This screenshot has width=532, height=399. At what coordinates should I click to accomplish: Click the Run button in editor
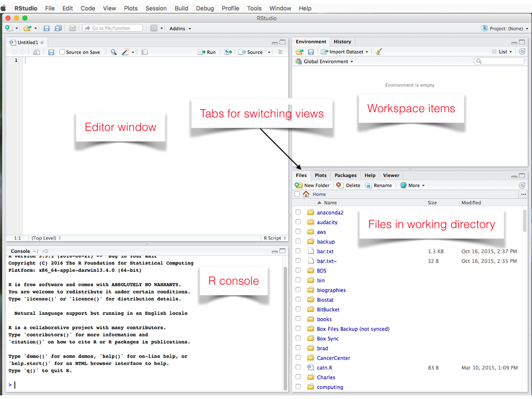click(x=207, y=52)
